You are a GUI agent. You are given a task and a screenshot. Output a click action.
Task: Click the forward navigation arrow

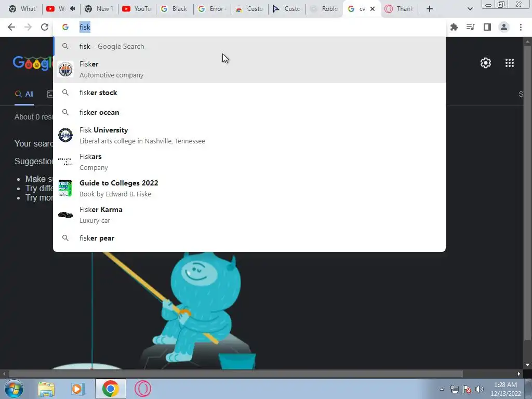(28, 27)
